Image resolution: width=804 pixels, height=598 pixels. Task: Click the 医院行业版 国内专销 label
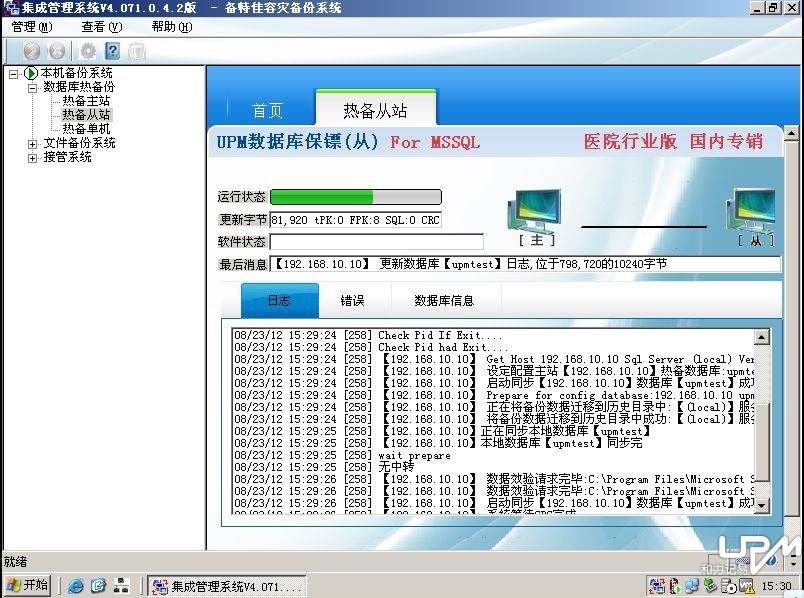tap(673, 141)
